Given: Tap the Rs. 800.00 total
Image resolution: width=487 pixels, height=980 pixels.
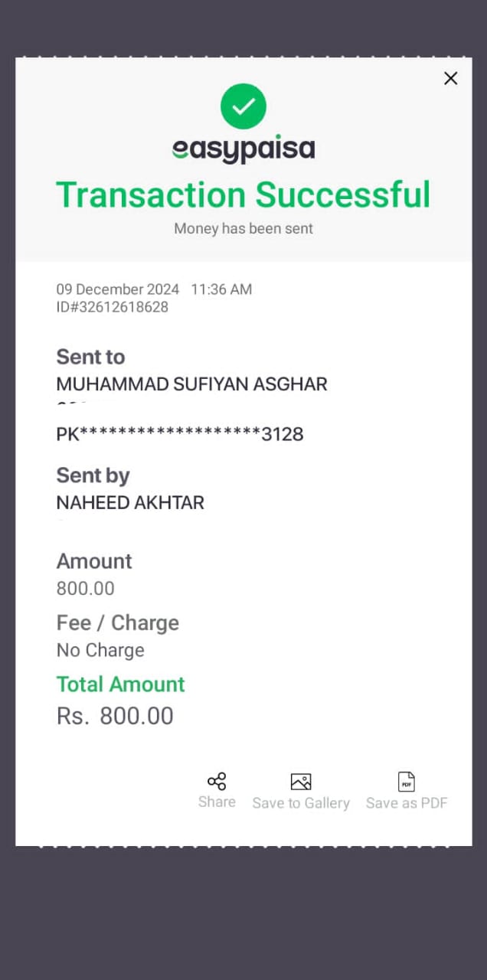Looking at the screenshot, I should [x=115, y=716].
